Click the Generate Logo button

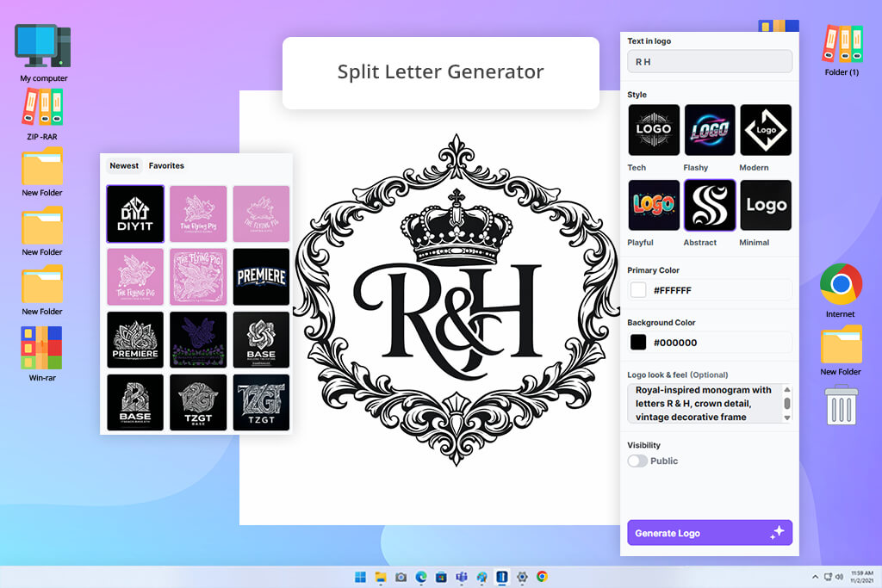710,533
